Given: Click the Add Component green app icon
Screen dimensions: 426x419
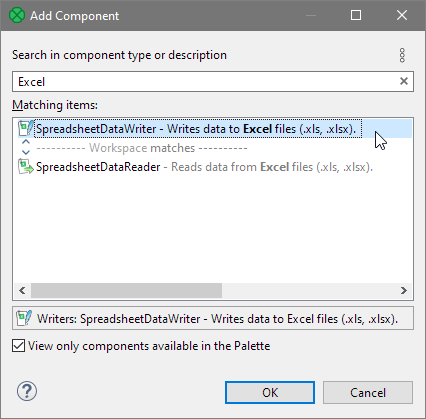Looking at the screenshot, I should [x=17, y=15].
